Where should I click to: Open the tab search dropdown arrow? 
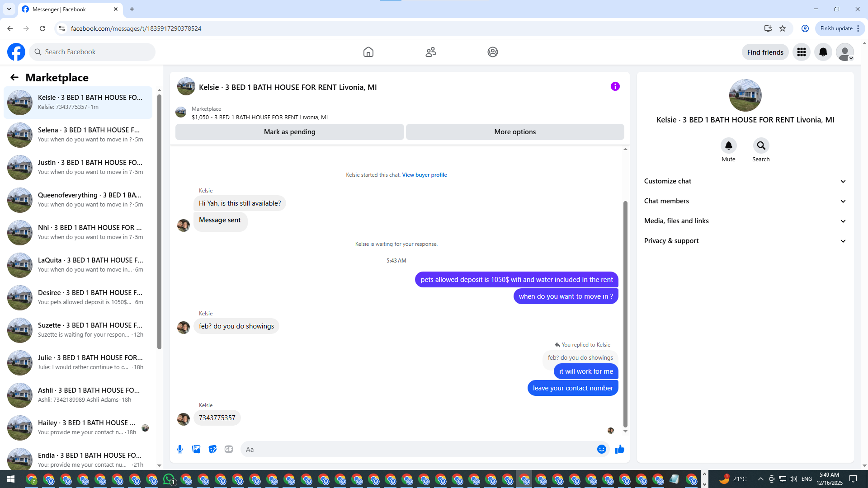pyautogui.click(x=9, y=9)
